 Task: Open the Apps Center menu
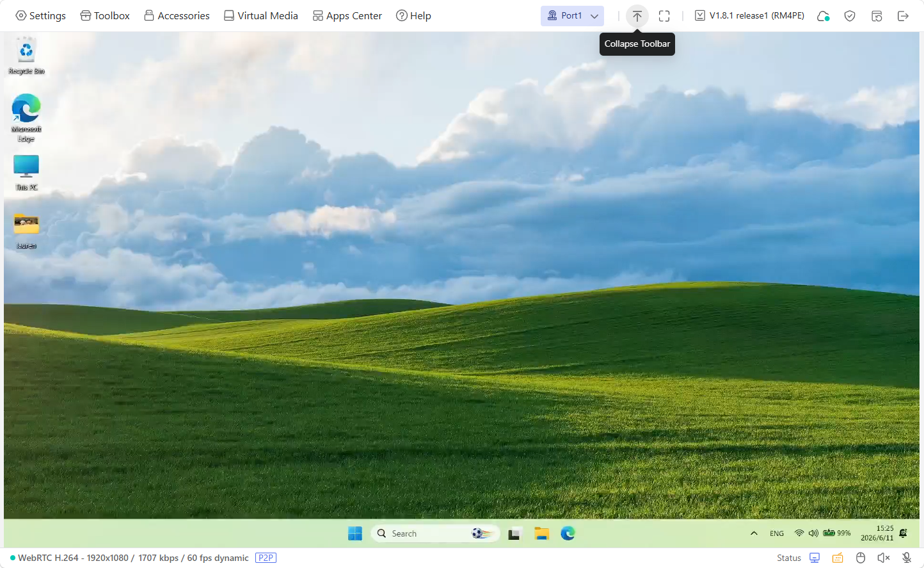[x=347, y=15]
